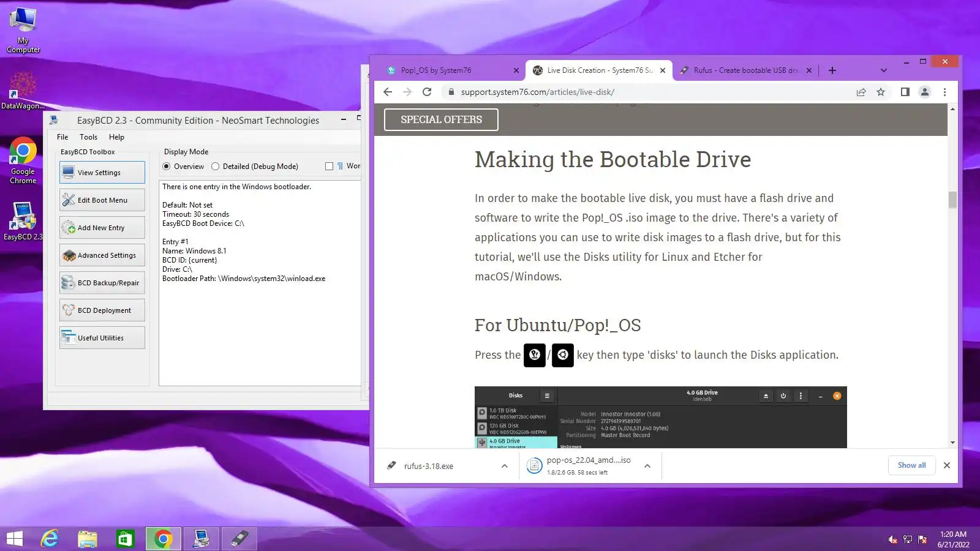
Task: Click Show all downloads
Action: click(x=911, y=465)
